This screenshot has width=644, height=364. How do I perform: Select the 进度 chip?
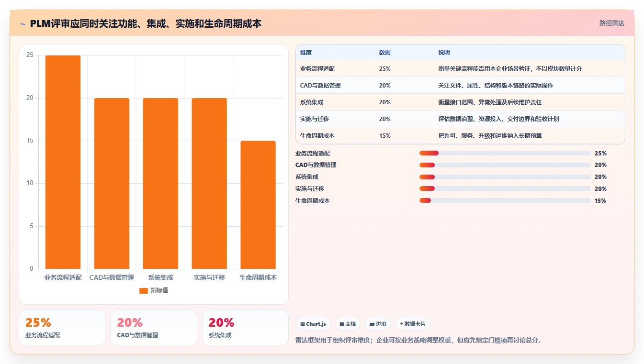pos(378,324)
